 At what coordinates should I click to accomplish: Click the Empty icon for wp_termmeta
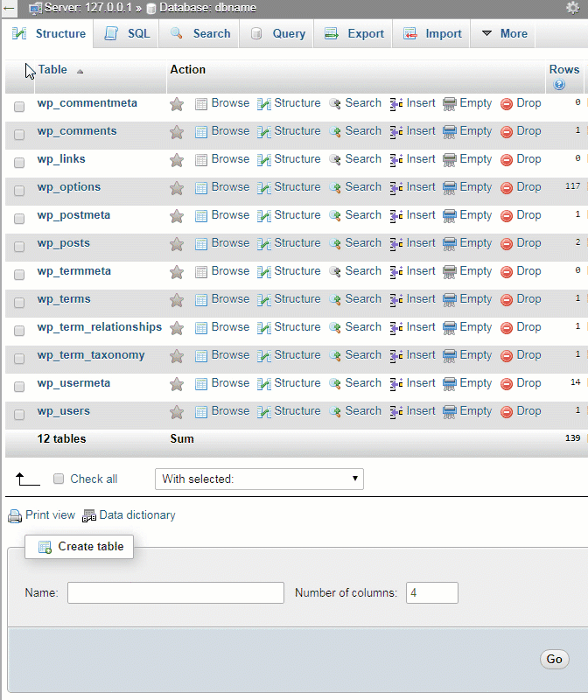click(x=450, y=272)
